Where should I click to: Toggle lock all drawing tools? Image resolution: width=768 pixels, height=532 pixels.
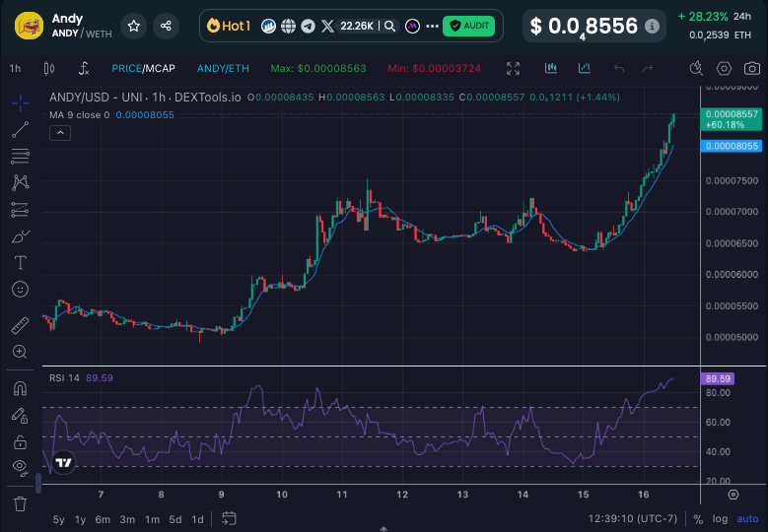pyautogui.click(x=20, y=442)
